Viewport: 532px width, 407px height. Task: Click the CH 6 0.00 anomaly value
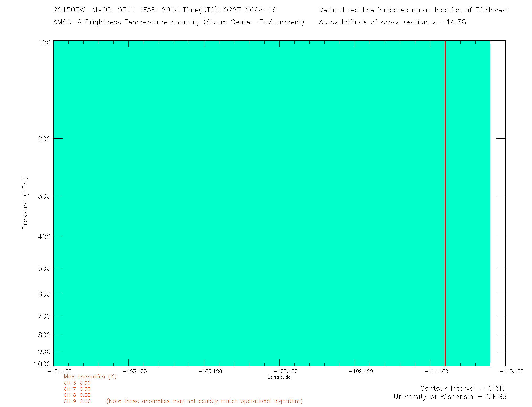click(77, 383)
